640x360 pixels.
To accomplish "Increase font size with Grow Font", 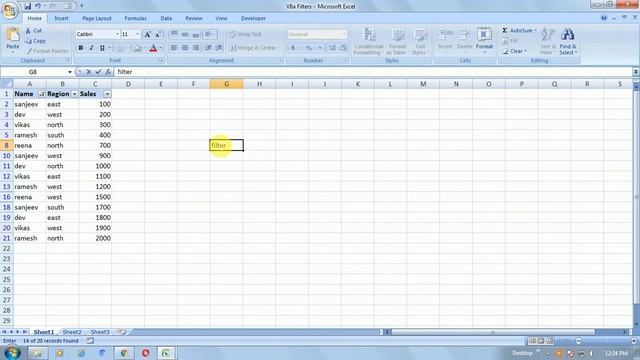I will tap(148, 34).
